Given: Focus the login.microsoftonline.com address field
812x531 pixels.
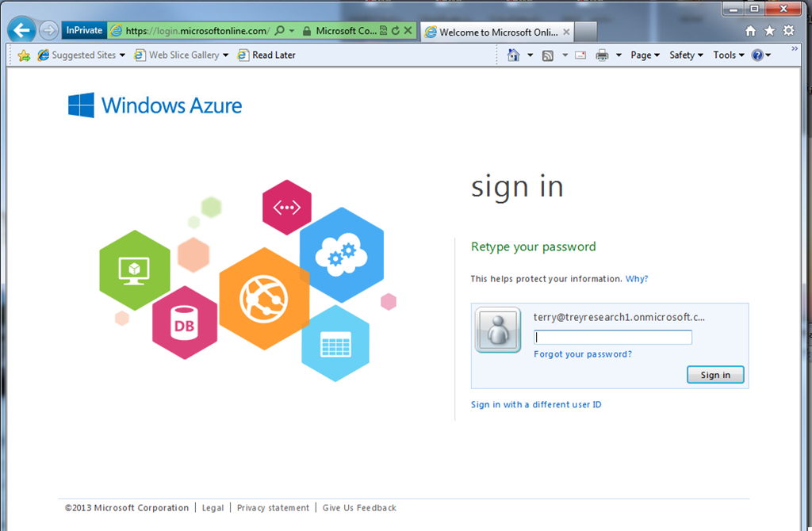Looking at the screenshot, I should pos(197,31).
